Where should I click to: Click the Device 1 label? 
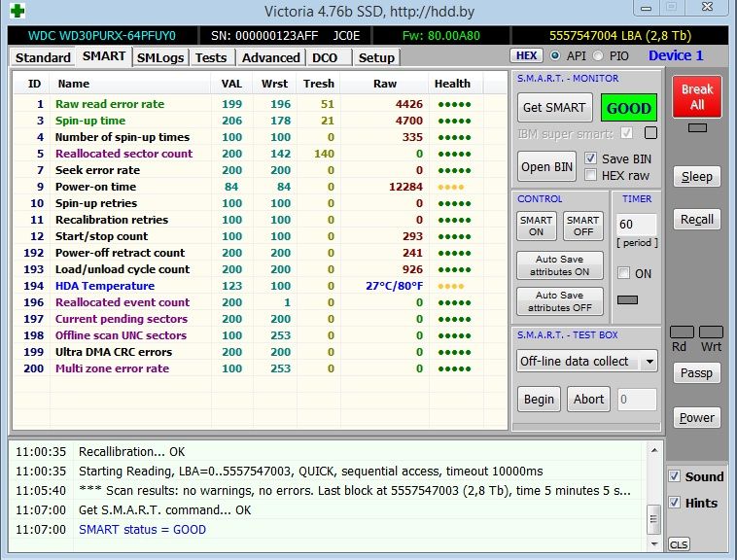[676, 55]
